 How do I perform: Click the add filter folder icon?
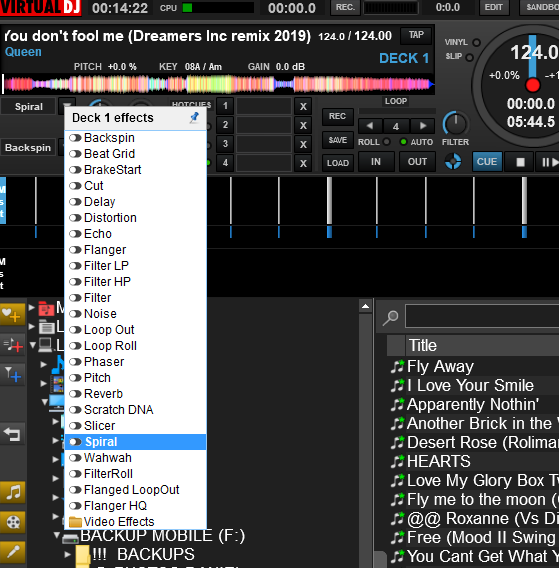tap(12, 374)
